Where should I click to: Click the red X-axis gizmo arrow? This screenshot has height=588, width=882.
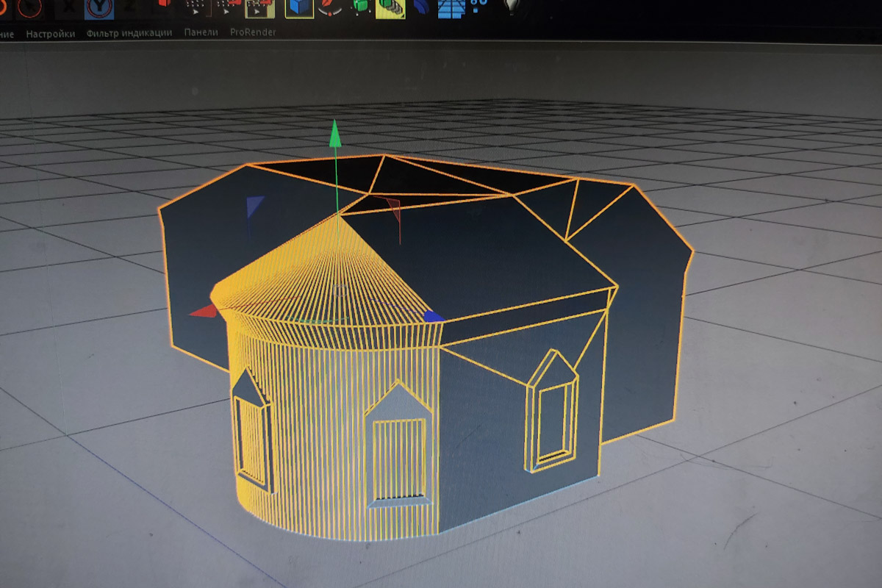coord(204,312)
